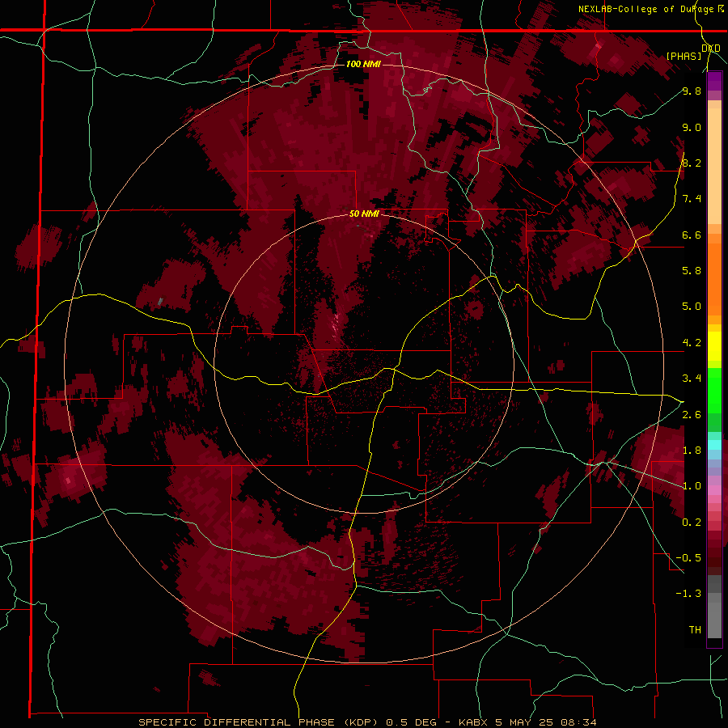Image resolution: width=728 pixels, height=728 pixels.
Task: Pick the bright green segment of the color bar
Action: pyautogui.click(x=714, y=390)
